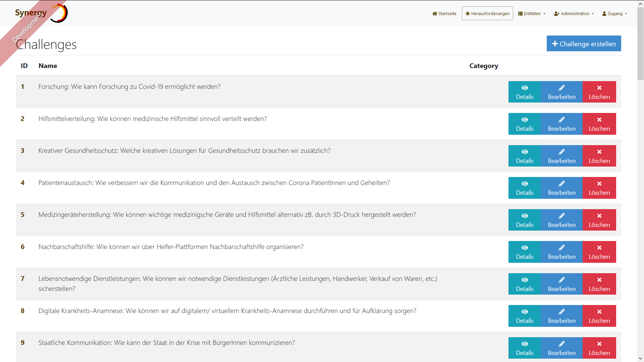The width and height of the screenshot is (644, 362).
Task: Open Details for challenge 7 Lebensnotwendige Dienstleistungen
Action: (x=524, y=284)
